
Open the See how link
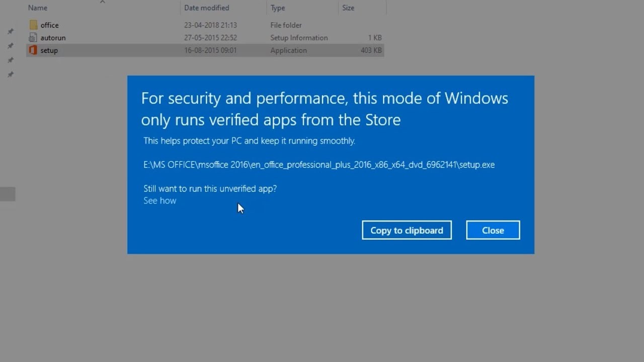tap(160, 201)
